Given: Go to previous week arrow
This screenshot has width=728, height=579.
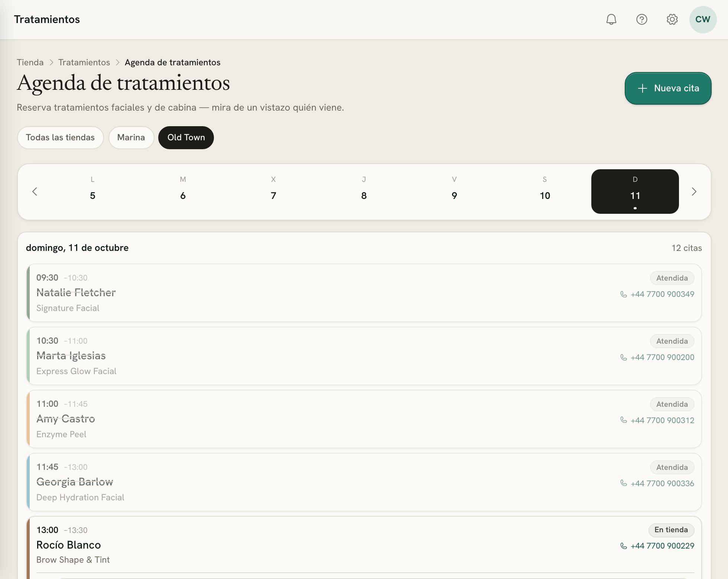Looking at the screenshot, I should tap(35, 192).
